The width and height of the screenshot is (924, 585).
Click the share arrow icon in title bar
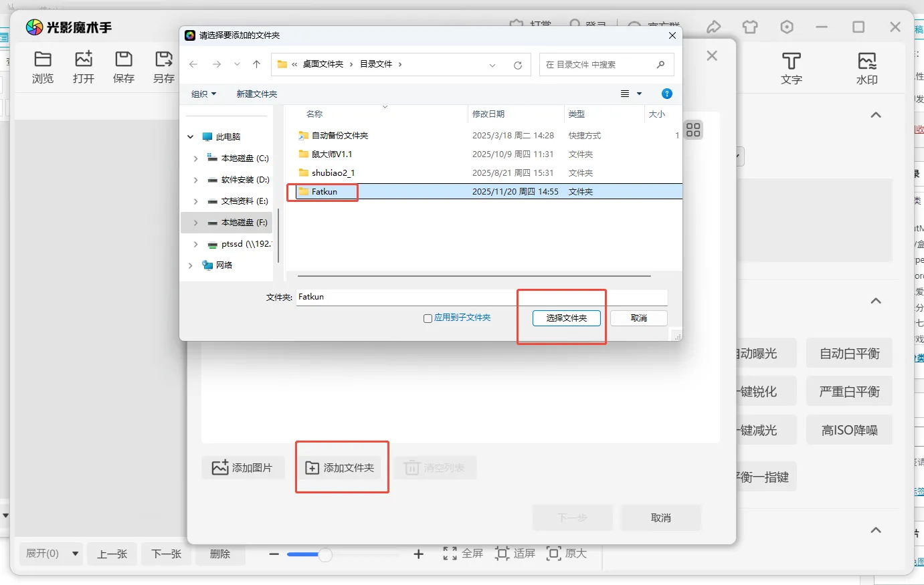coord(714,27)
